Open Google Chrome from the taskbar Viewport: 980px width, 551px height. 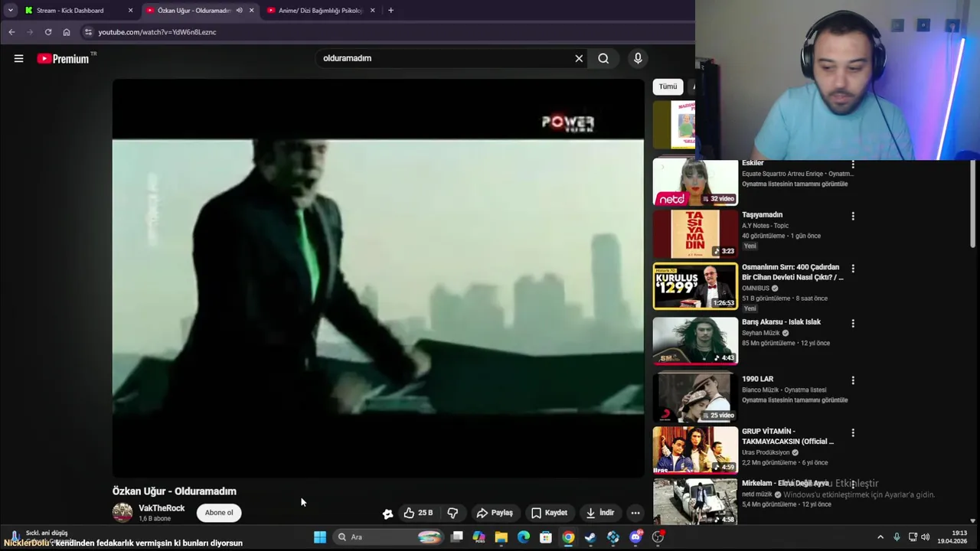tap(568, 537)
